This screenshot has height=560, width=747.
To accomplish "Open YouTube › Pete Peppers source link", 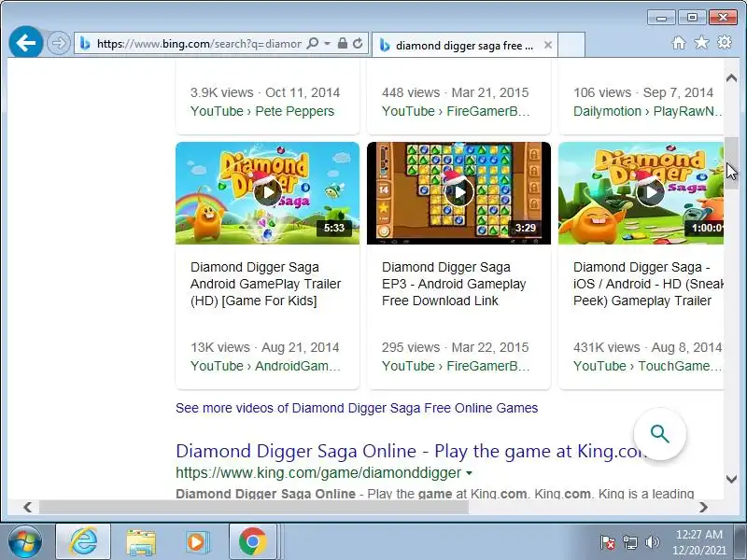I will [262, 111].
